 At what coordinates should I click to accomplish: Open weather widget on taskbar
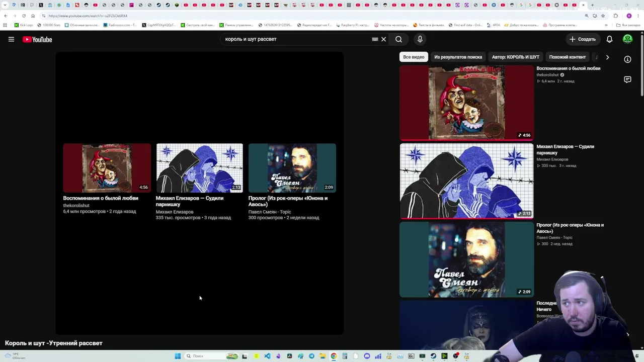coord(15,356)
